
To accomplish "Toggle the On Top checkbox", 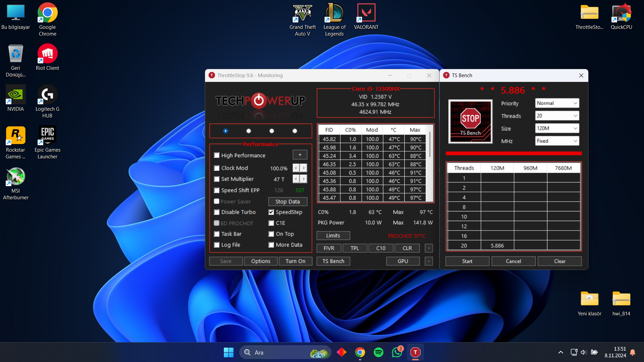I will pos(271,234).
